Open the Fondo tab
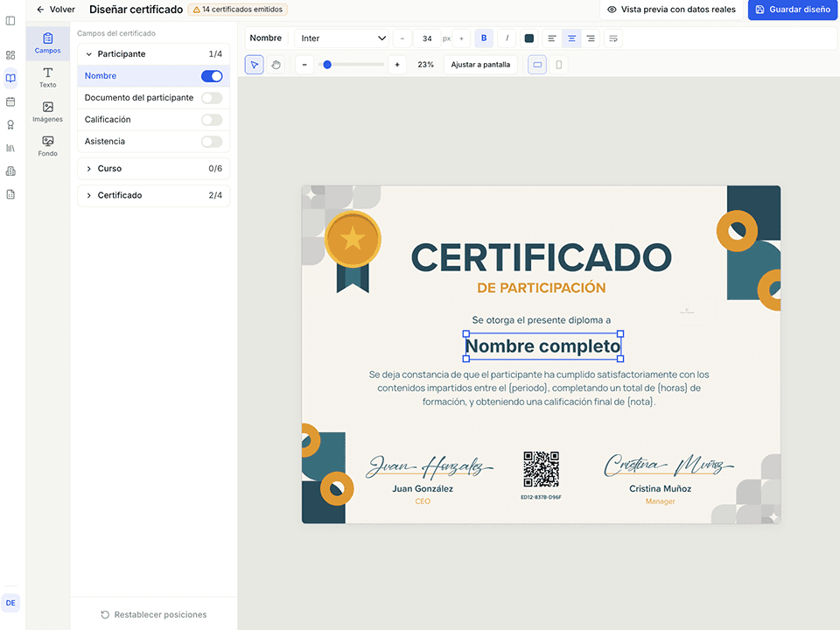840x630 pixels. (47, 146)
